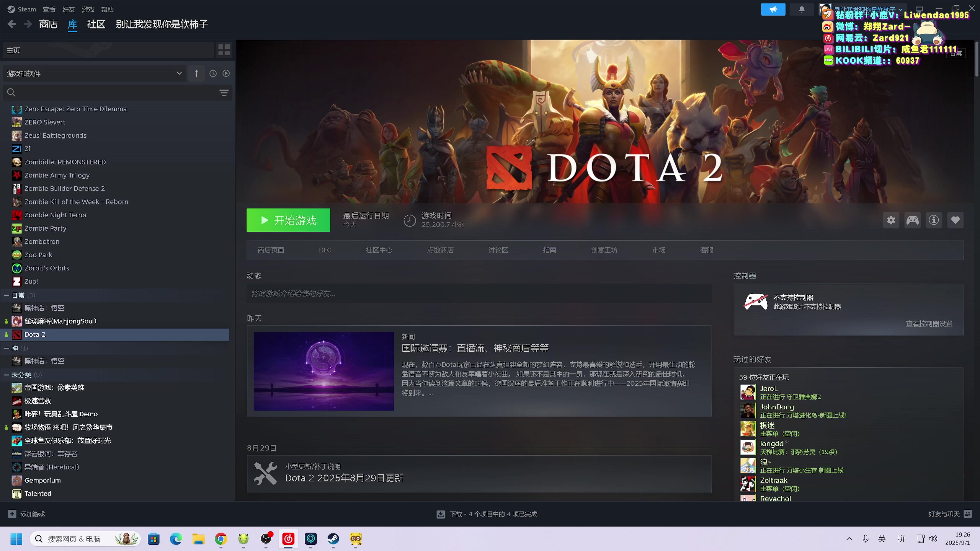Collapse the 未分类 (9) collection
The image size is (980, 551).
pos(7,375)
